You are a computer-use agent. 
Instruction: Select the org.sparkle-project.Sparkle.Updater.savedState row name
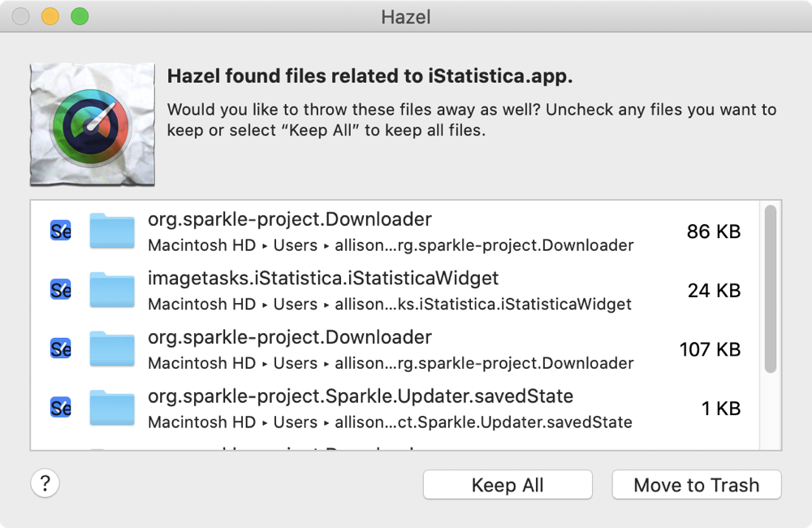[361, 396]
